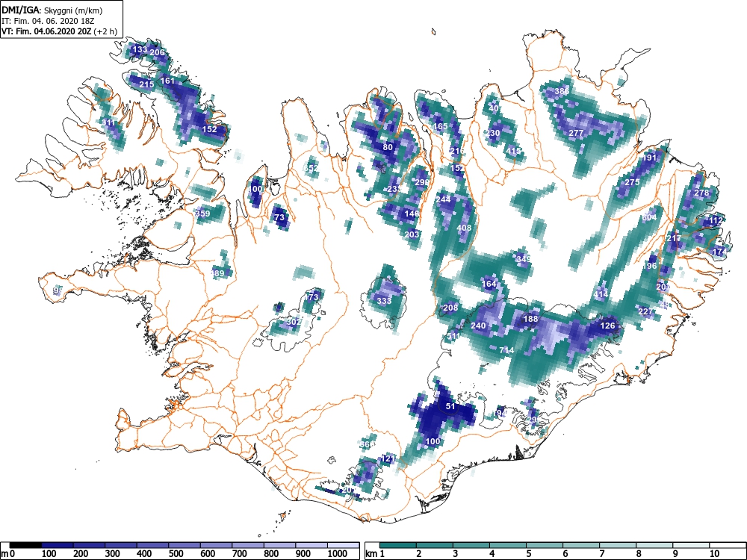Select the palest 9–10 km legend swatch
The image size is (747, 560).
click(x=691, y=545)
